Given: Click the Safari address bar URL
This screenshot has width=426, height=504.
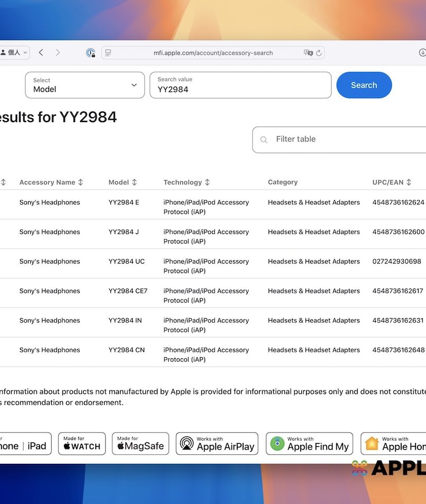Looking at the screenshot, I should [213, 53].
